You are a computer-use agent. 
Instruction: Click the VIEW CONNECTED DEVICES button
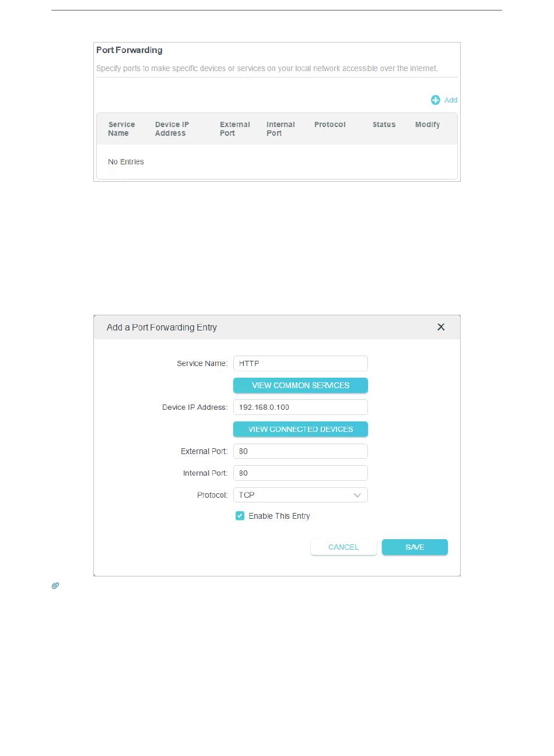(x=300, y=429)
